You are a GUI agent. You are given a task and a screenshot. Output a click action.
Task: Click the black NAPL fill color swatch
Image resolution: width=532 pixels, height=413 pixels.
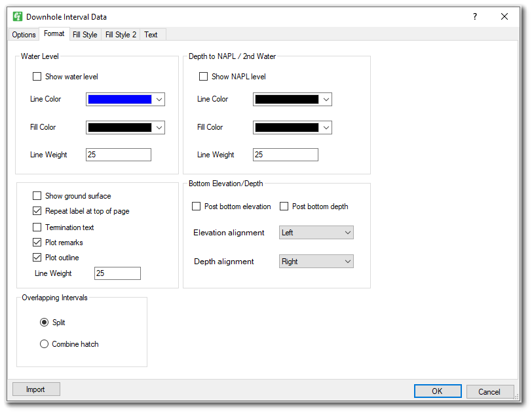coord(287,127)
